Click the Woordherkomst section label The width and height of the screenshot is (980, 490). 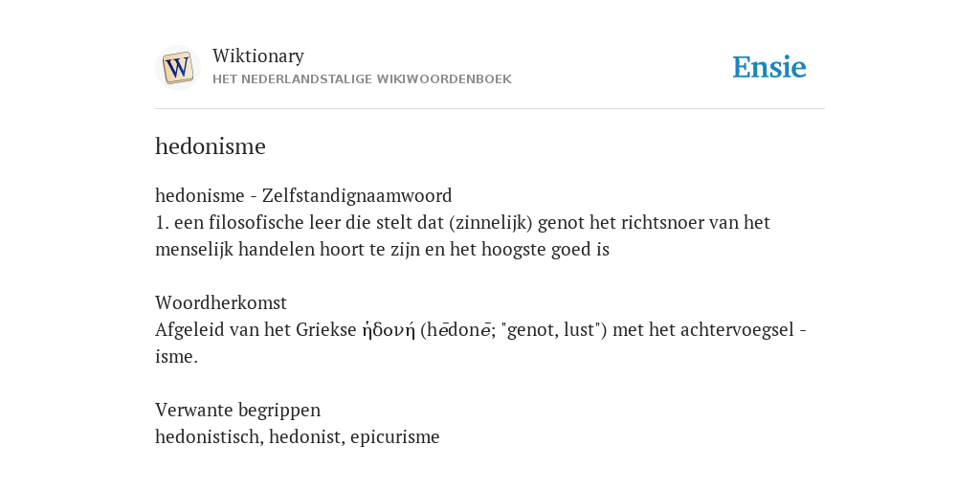pyautogui.click(x=221, y=303)
